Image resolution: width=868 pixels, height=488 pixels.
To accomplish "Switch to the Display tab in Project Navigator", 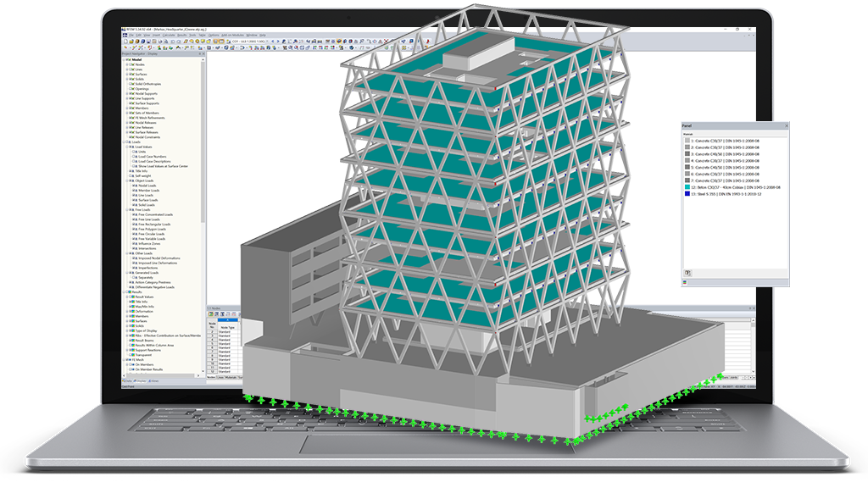I will coord(140,383).
